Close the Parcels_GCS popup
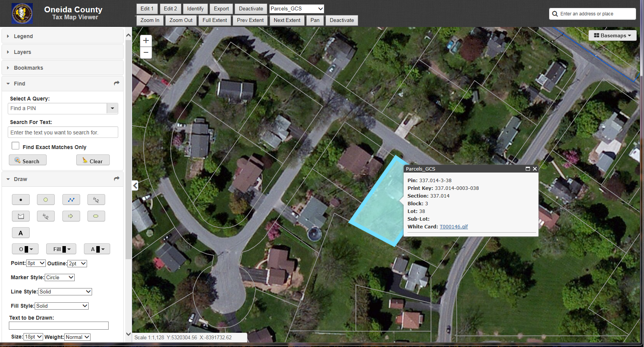The image size is (644, 347). 535,169
